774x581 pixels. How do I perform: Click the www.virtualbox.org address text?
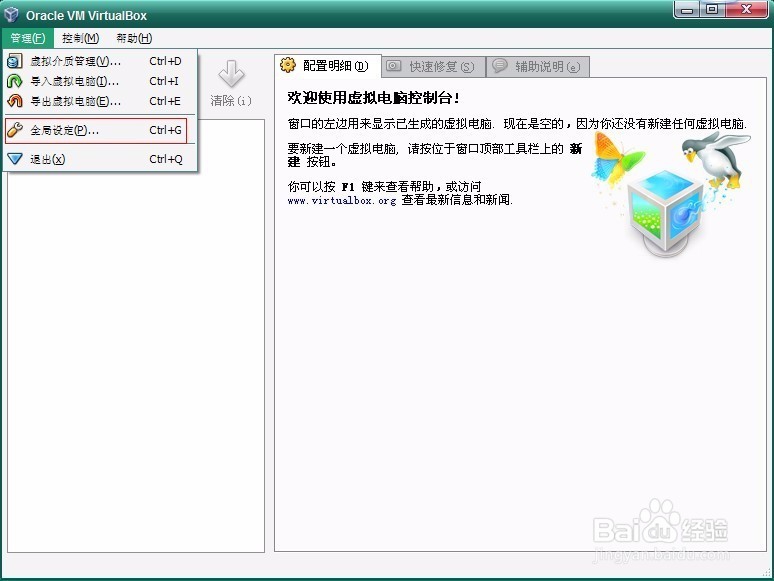click(x=342, y=200)
